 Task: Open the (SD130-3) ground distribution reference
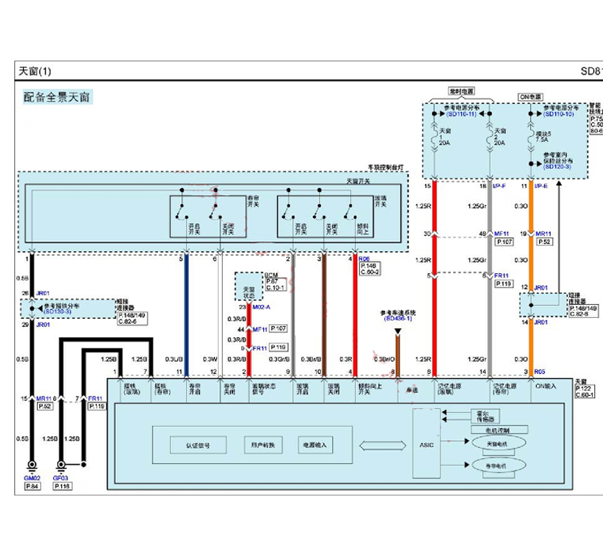point(58,311)
